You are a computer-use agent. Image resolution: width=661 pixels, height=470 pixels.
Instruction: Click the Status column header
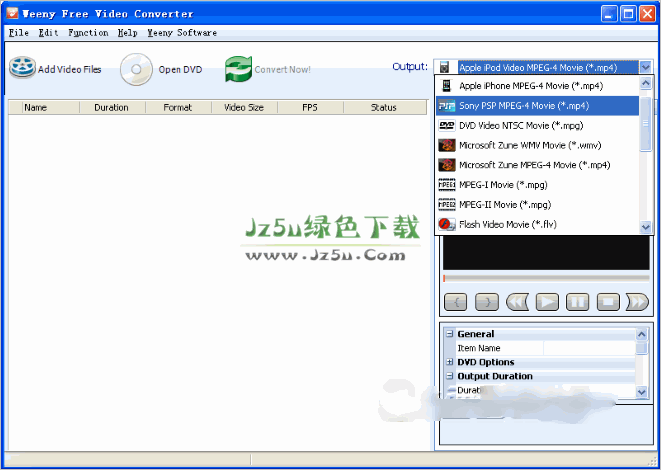[x=384, y=107]
